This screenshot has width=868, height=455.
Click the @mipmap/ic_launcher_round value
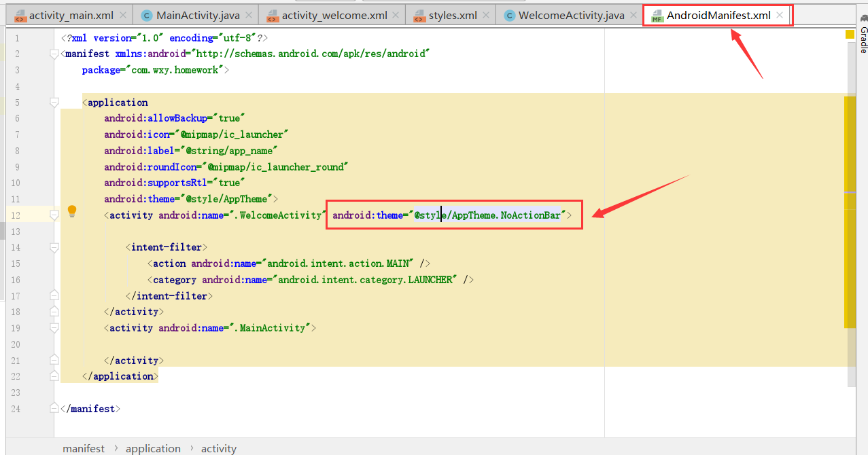pos(275,167)
